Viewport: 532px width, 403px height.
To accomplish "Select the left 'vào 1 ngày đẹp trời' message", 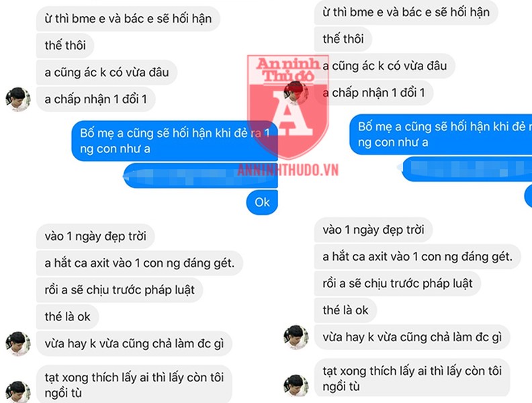I will point(95,236).
